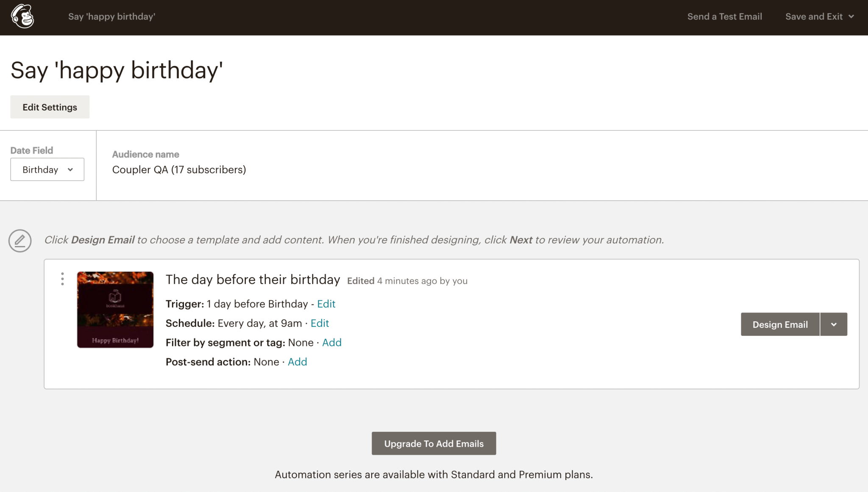868x492 pixels.
Task: Click Upgrade To Add Emails
Action: pos(434,443)
